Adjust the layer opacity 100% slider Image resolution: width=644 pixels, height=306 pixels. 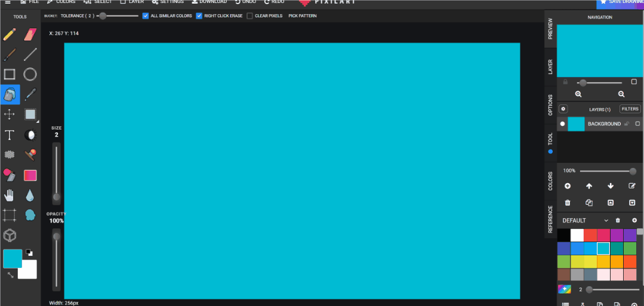608,171
